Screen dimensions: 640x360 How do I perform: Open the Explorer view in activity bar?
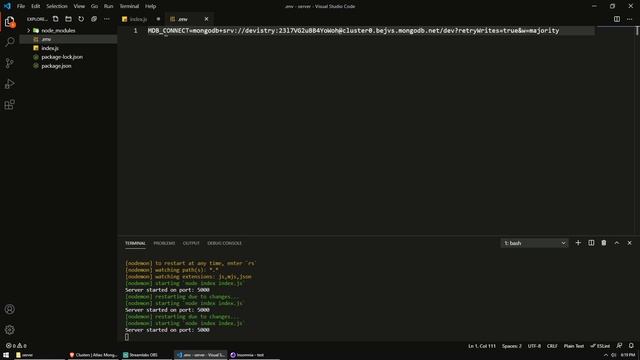coord(10,21)
